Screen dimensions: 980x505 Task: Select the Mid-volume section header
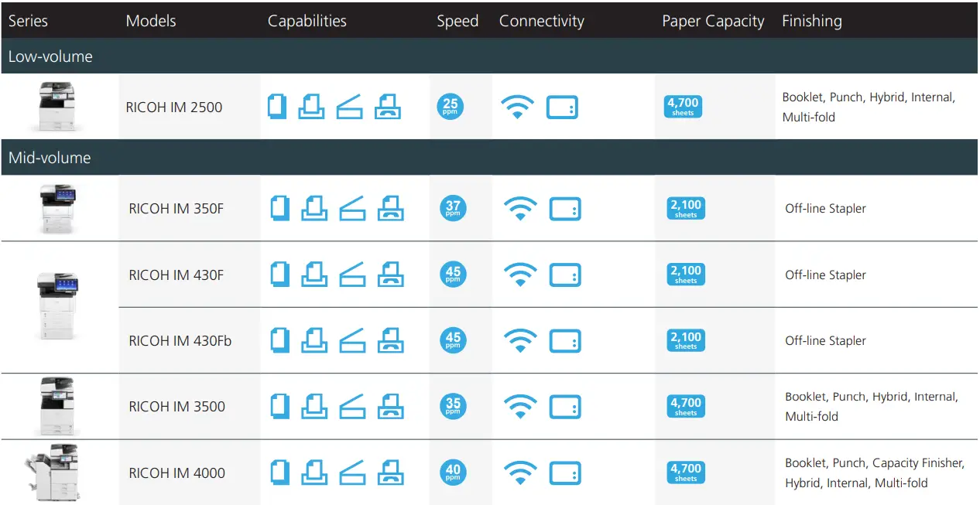click(x=50, y=158)
